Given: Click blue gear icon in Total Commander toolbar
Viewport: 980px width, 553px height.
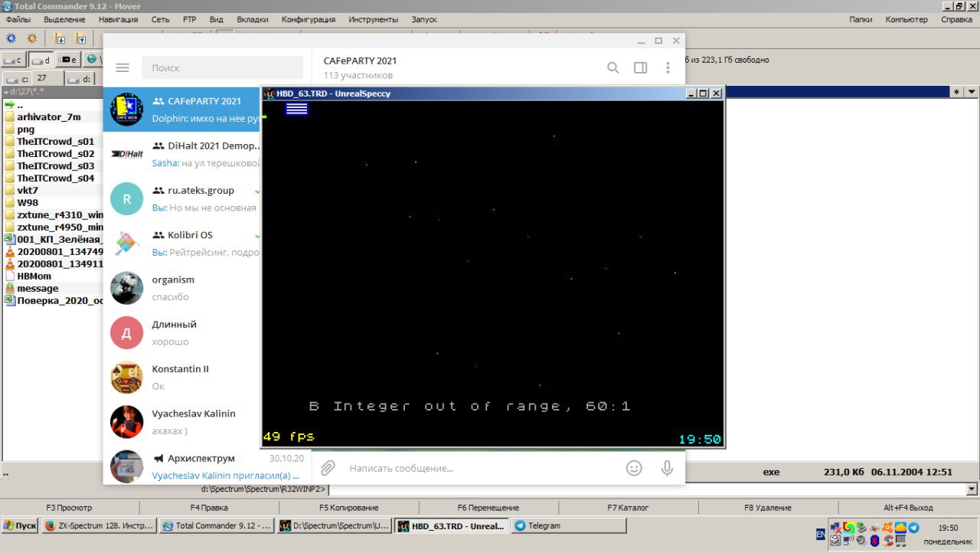Looking at the screenshot, I should tap(11, 38).
